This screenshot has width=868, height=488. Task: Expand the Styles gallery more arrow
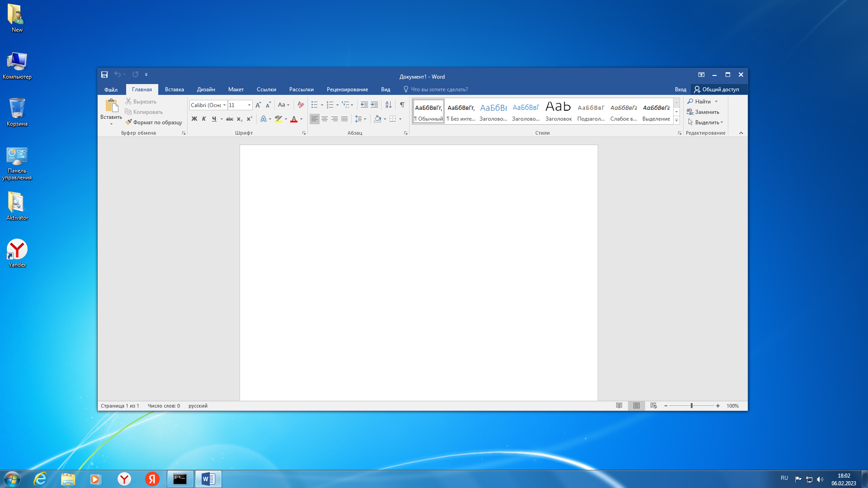[x=676, y=120]
